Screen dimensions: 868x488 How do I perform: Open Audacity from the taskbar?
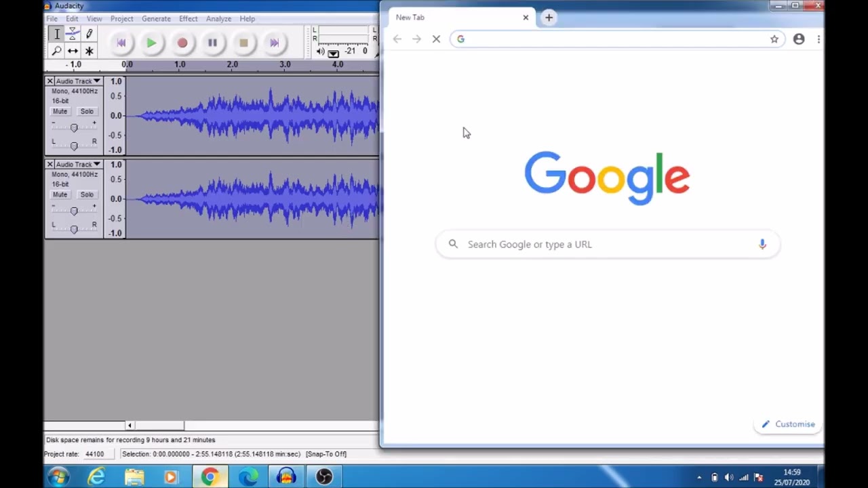point(286,477)
